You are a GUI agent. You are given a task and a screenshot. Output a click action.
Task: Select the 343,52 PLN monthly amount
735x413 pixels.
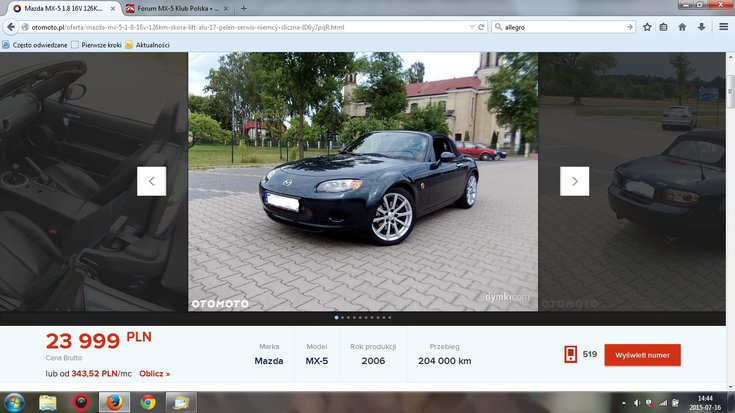tap(94, 374)
